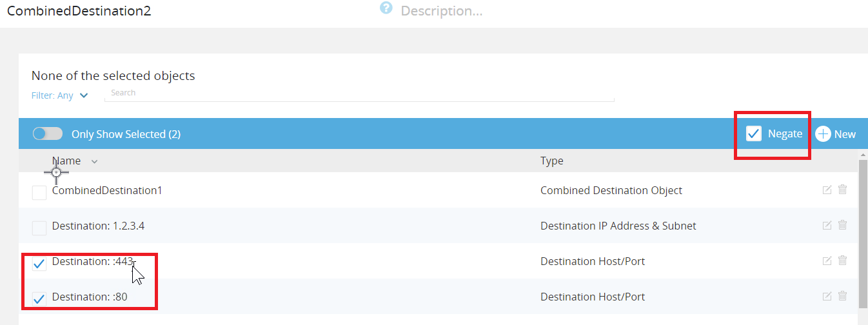
Task: Uncheck the Destination :443 checkbox
Action: pos(39,263)
